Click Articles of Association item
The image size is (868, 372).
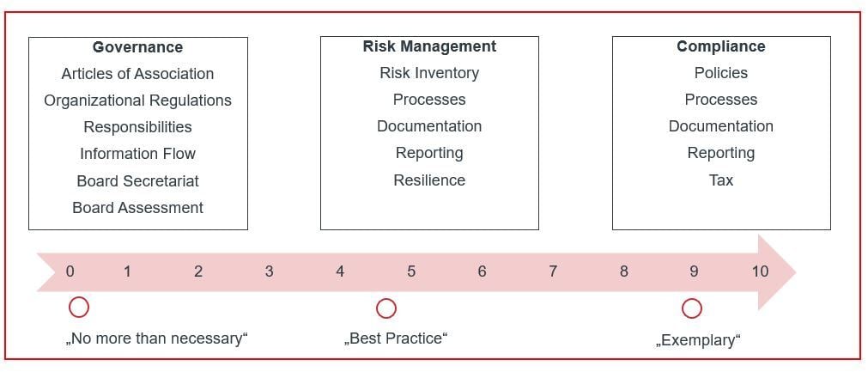[137, 74]
